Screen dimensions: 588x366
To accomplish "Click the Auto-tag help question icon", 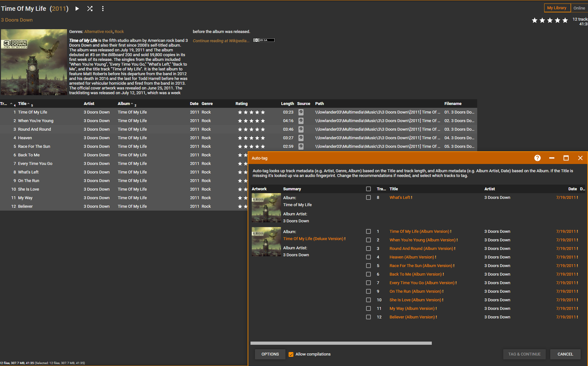I will tap(537, 158).
